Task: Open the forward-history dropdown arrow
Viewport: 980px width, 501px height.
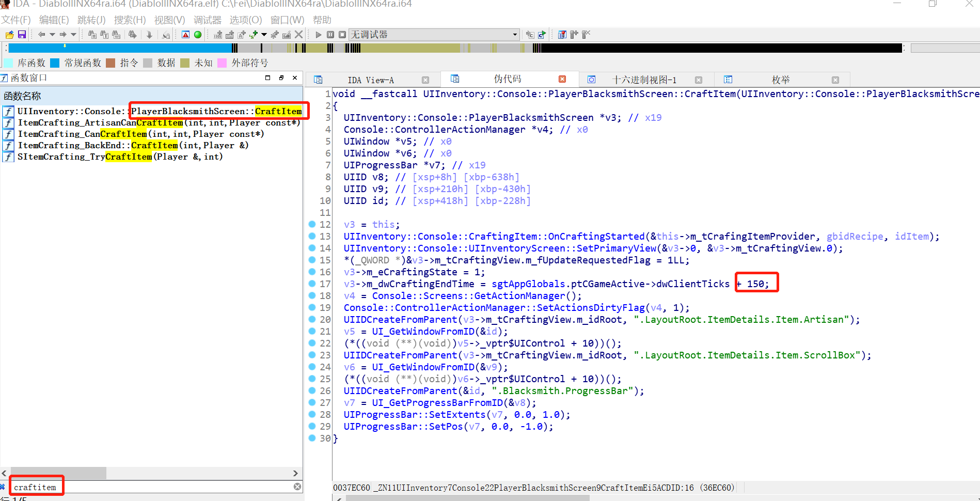Action: (x=73, y=35)
